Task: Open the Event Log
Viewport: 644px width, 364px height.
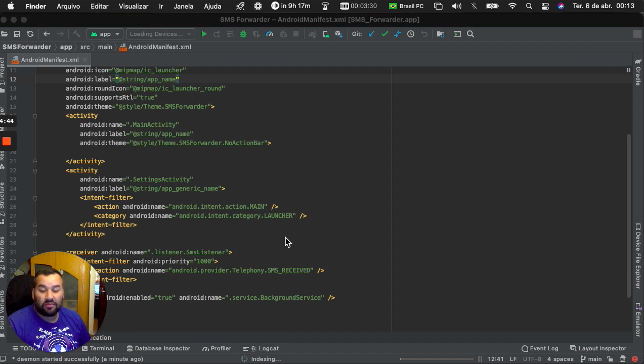Action: (x=540, y=348)
